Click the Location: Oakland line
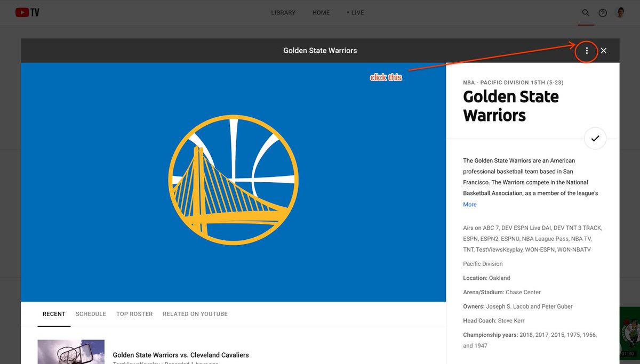640x364 pixels. [486, 278]
